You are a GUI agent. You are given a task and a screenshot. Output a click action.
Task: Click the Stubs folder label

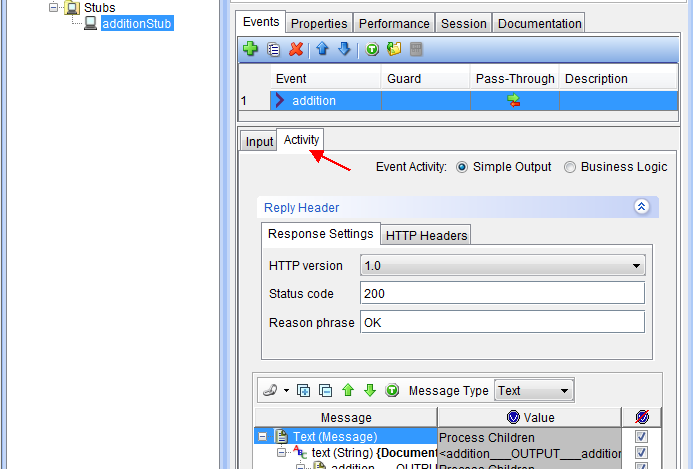(99, 8)
